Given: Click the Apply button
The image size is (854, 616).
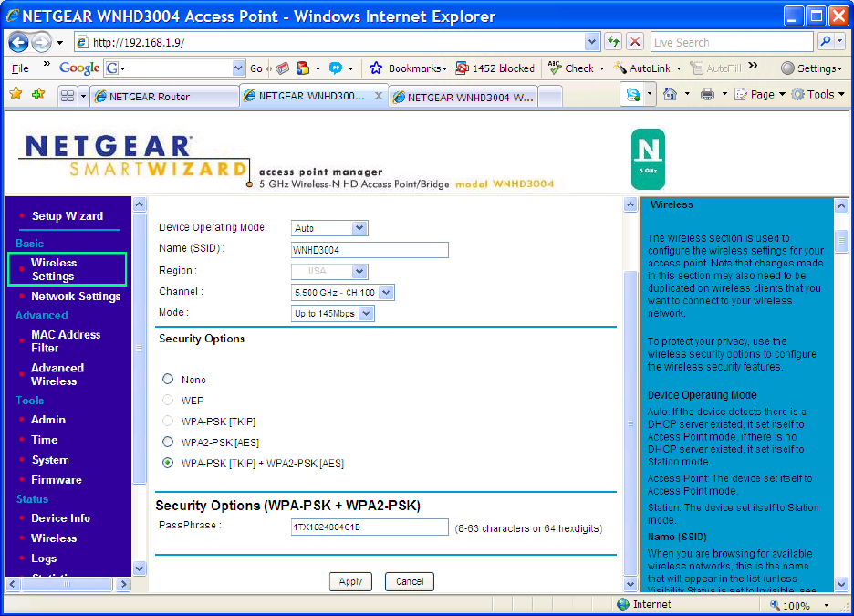Looking at the screenshot, I should [350, 581].
